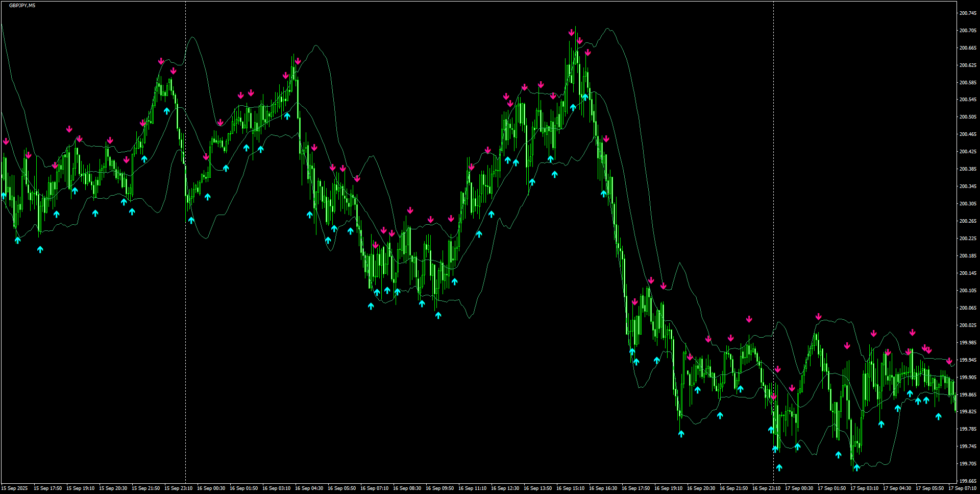This screenshot has width=980, height=494.
Task: Select the 200.385 price axis label
Action: (x=968, y=169)
